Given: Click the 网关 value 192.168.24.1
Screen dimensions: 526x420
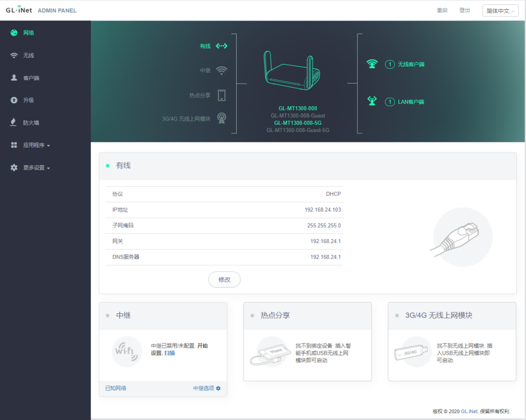Looking at the screenshot, I should [x=325, y=241].
